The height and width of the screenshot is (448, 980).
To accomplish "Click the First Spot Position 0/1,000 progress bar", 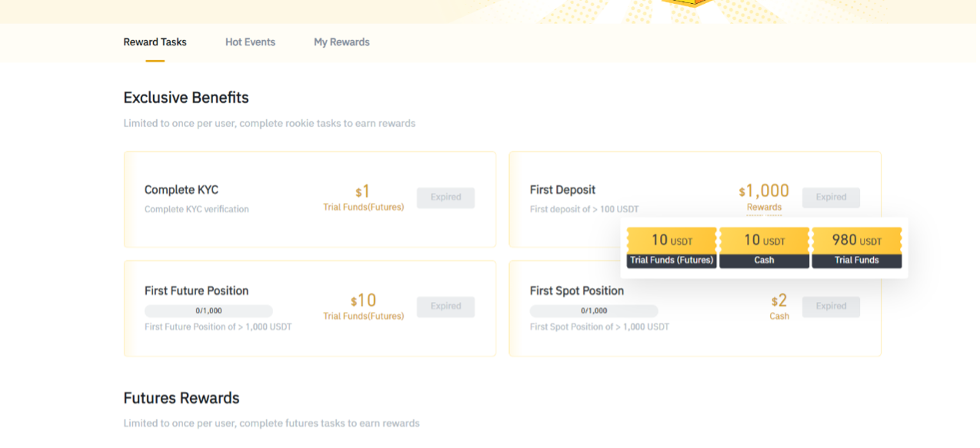I will [594, 311].
